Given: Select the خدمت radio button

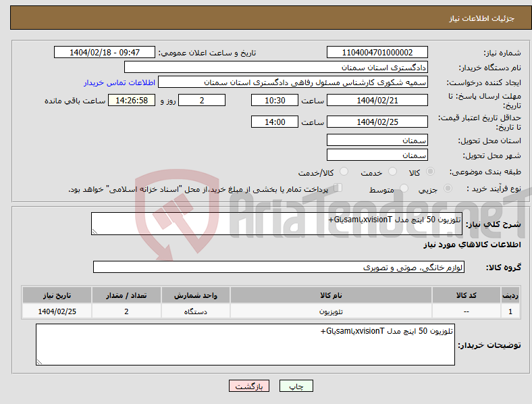Looking at the screenshot, I should [x=392, y=172].
